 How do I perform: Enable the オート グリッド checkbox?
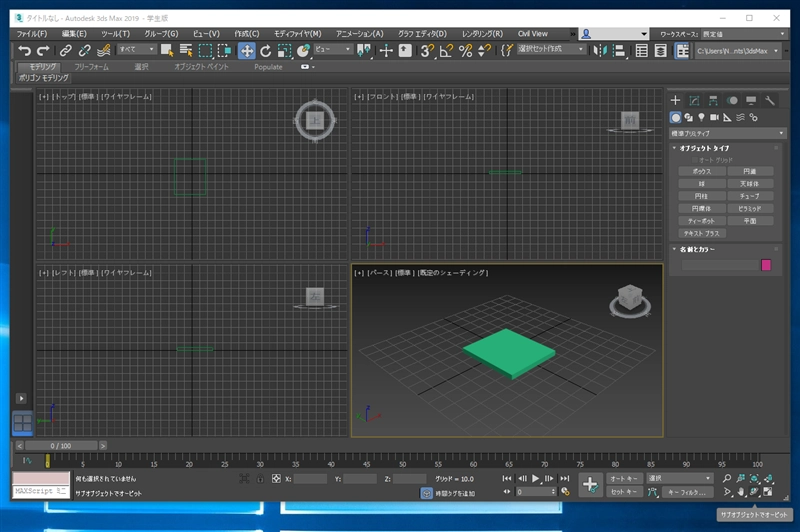tap(694, 160)
